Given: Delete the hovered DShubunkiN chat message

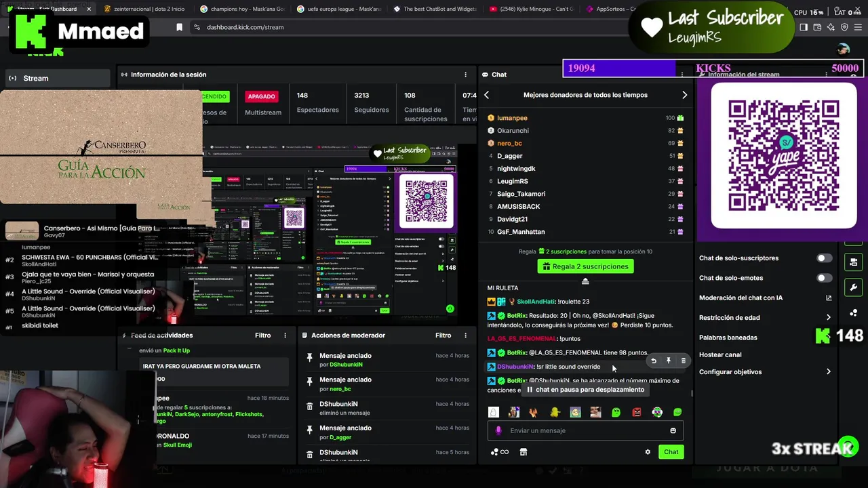Looking at the screenshot, I should click(683, 361).
